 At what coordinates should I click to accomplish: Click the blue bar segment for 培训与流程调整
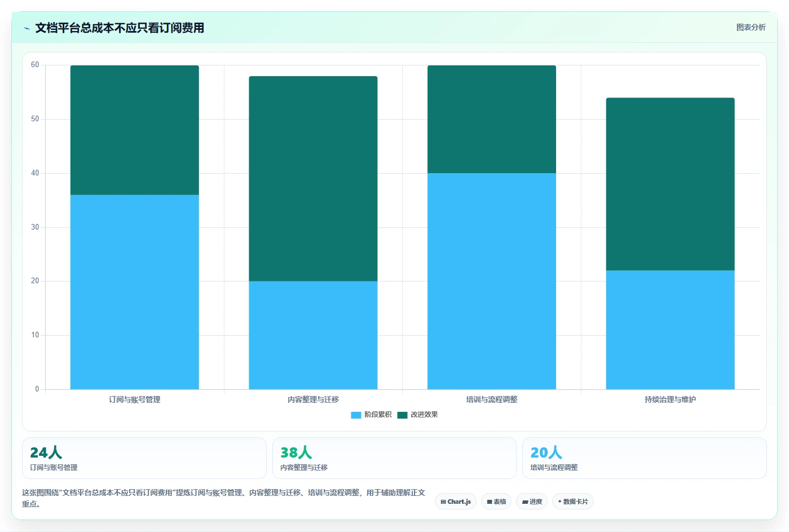click(x=492, y=282)
